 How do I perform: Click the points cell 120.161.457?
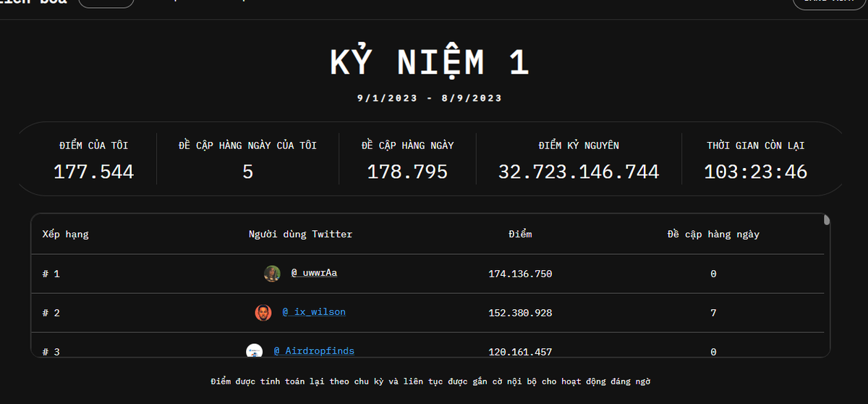520,352
